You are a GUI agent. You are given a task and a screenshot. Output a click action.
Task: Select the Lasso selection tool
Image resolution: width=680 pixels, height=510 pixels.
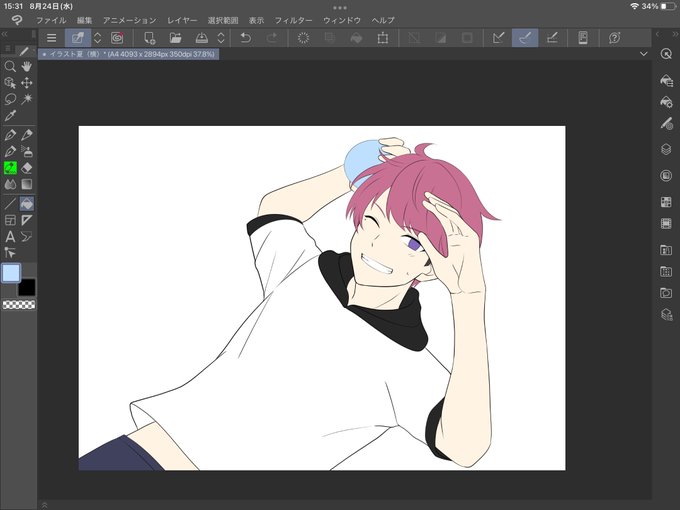[x=10, y=99]
